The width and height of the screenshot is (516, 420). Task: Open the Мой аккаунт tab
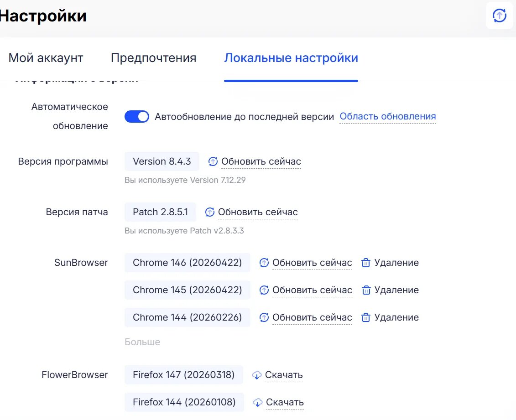coord(46,58)
